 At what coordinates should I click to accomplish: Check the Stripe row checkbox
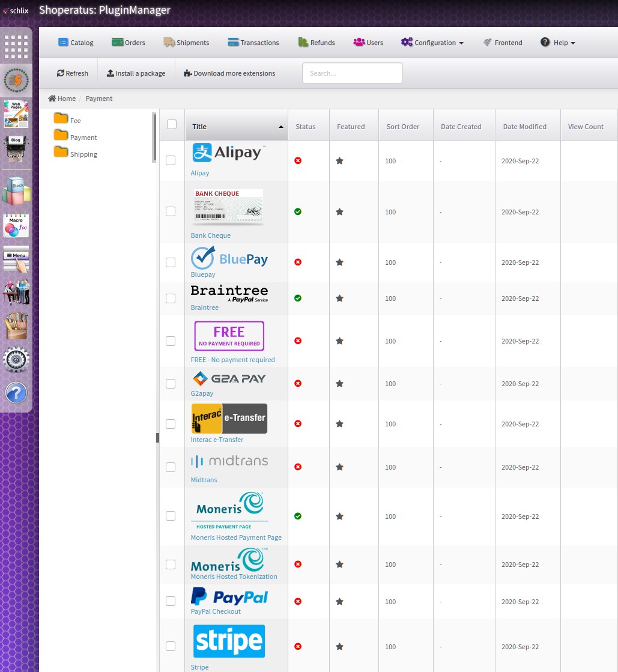pos(171,646)
